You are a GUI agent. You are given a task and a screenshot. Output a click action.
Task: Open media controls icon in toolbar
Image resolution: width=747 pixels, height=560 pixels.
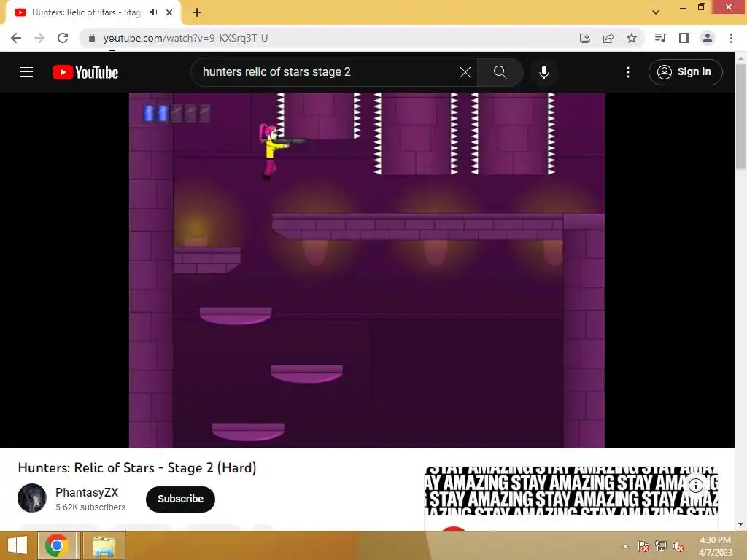[660, 38]
